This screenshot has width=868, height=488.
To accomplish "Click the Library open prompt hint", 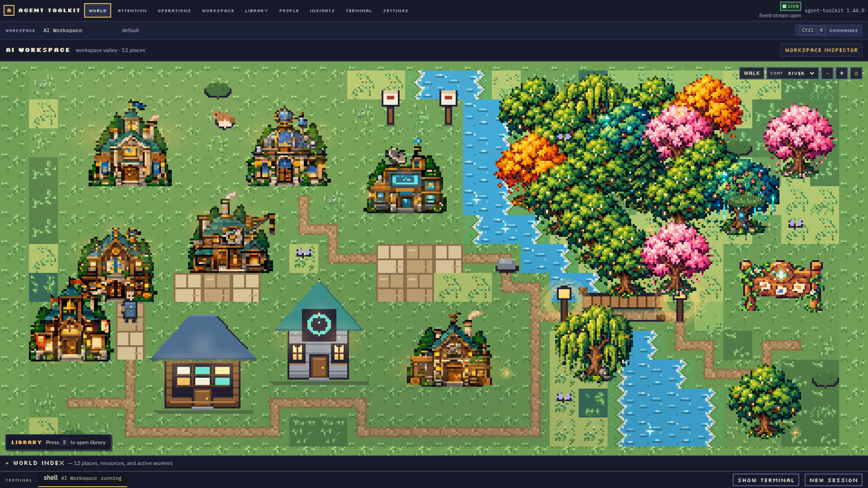I will [58, 442].
